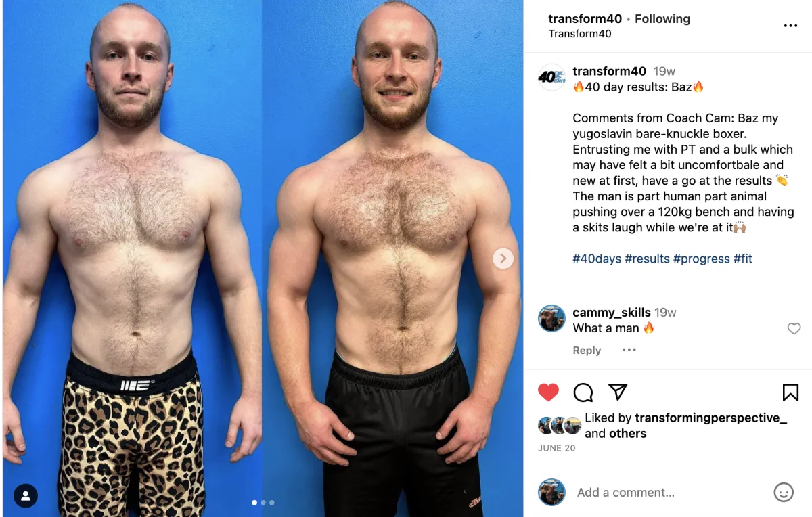The height and width of the screenshot is (517, 812).
Task: Open the #40days hashtag
Action: [597, 258]
